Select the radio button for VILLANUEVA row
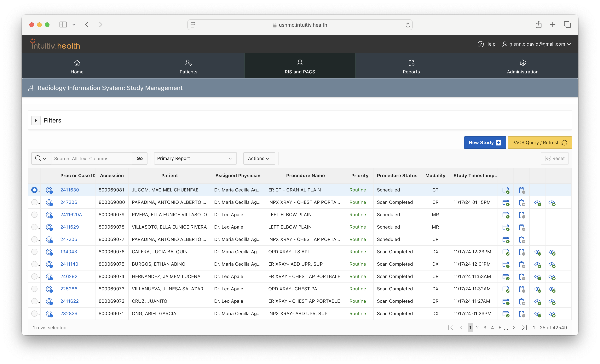Viewport: 600px width, 364px height. click(34, 289)
